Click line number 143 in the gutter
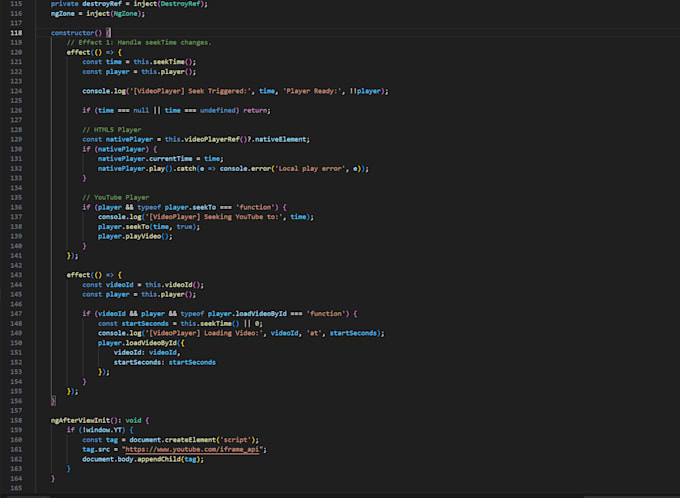 pos(16,275)
